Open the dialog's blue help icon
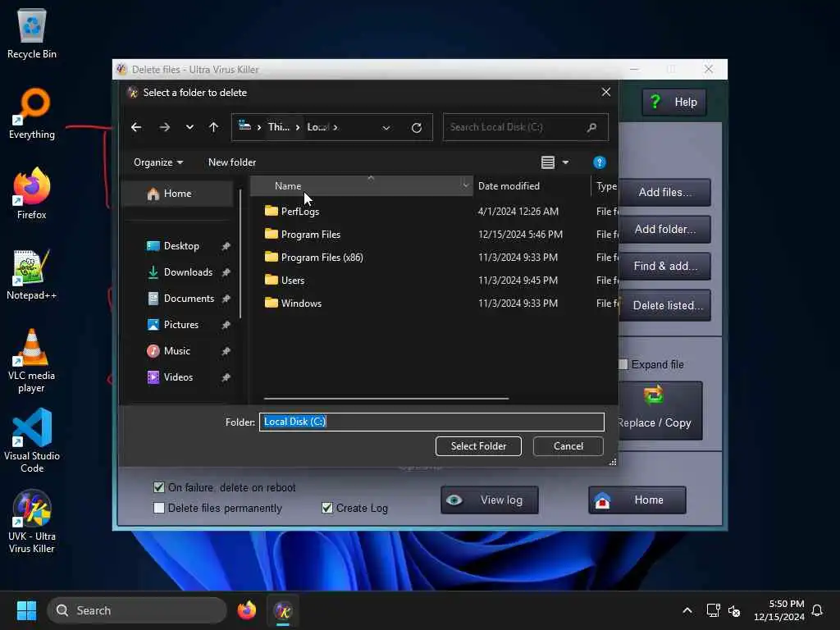Viewport: 840px width, 630px height. [x=599, y=162]
